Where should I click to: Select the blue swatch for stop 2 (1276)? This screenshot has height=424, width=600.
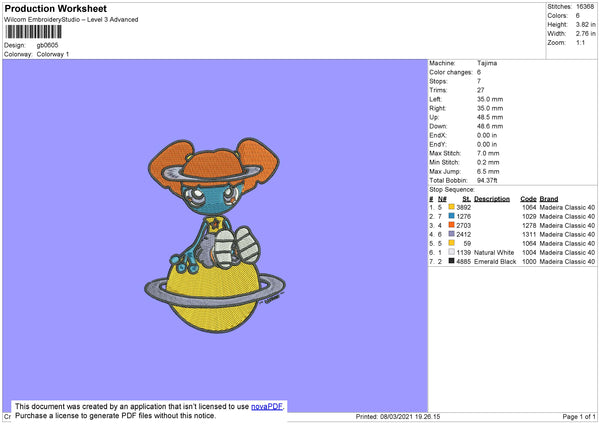[452, 216]
